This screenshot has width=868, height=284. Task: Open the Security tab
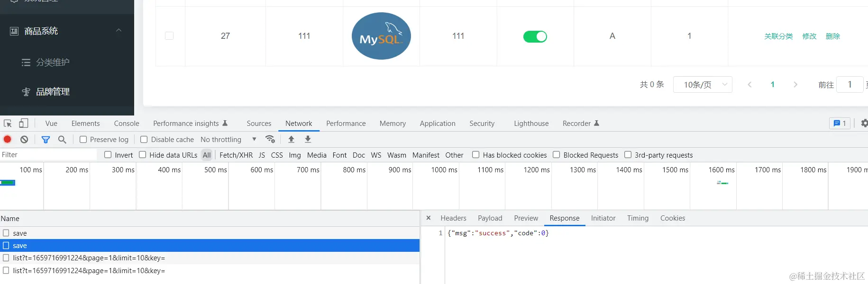pos(482,124)
